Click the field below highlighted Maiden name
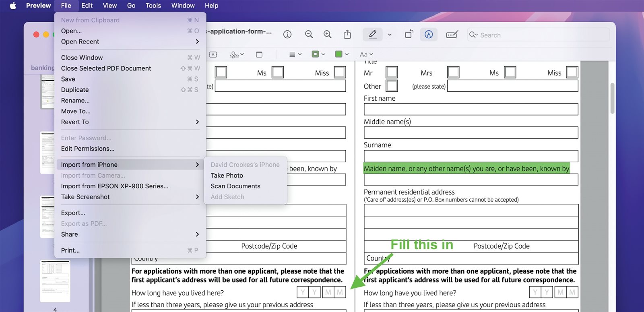This screenshot has height=312, width=644. tap(471, 180)
